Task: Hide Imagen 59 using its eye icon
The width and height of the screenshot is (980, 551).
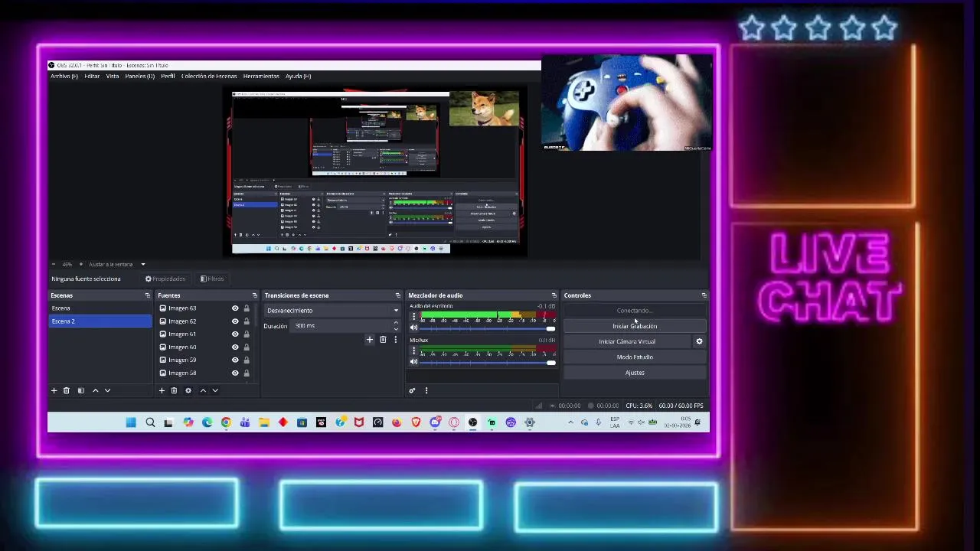Action: point(235,360)
